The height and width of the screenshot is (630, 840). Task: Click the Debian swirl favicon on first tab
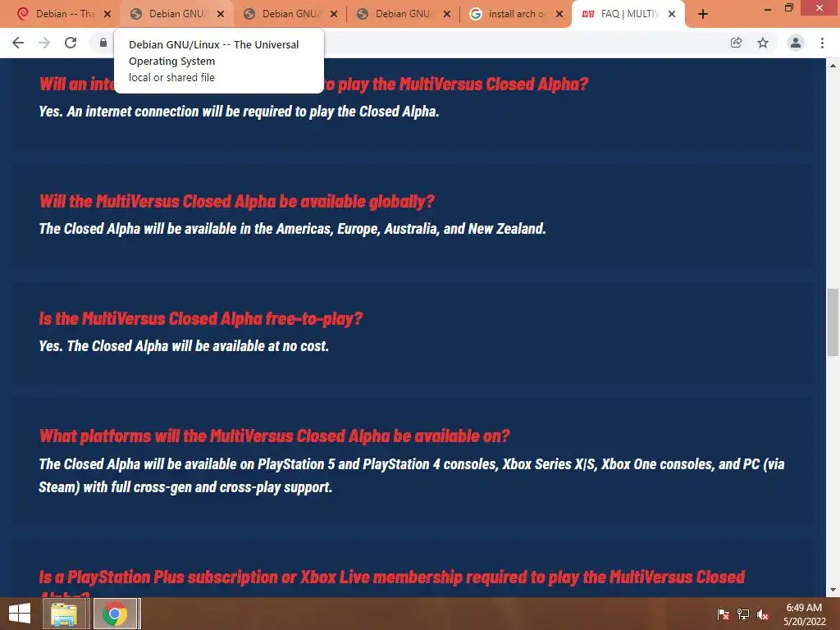pyautogui.click(x=22, y=14)
